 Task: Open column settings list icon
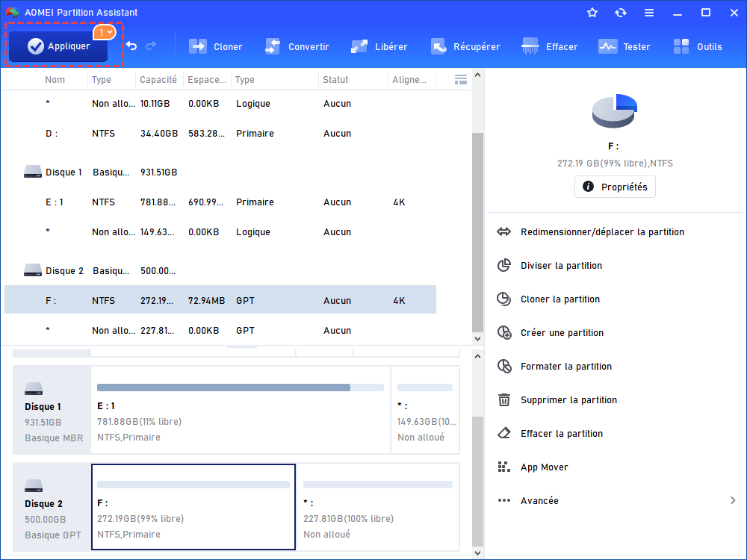461,80
